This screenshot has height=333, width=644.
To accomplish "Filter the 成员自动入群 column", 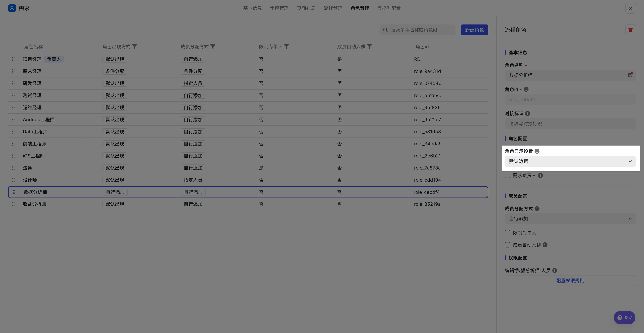I will (x=369, y=47).
